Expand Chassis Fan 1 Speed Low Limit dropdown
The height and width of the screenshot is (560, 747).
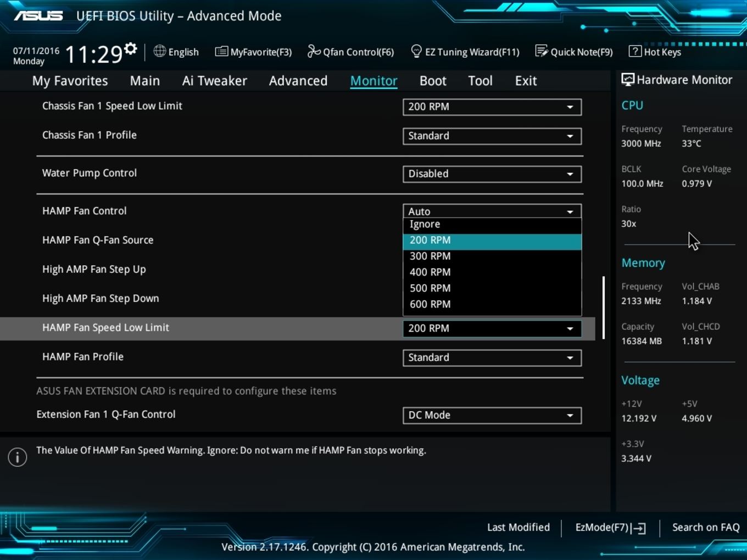(492, 107)
